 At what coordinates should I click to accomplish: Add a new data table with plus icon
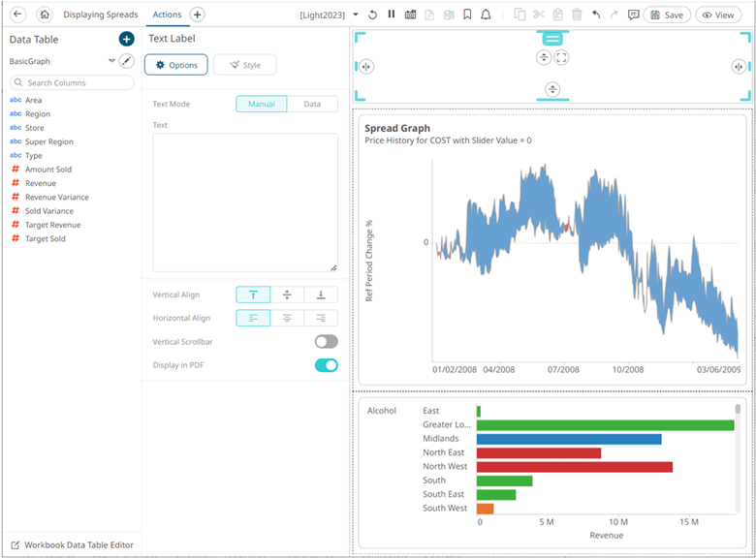(126, 39)
